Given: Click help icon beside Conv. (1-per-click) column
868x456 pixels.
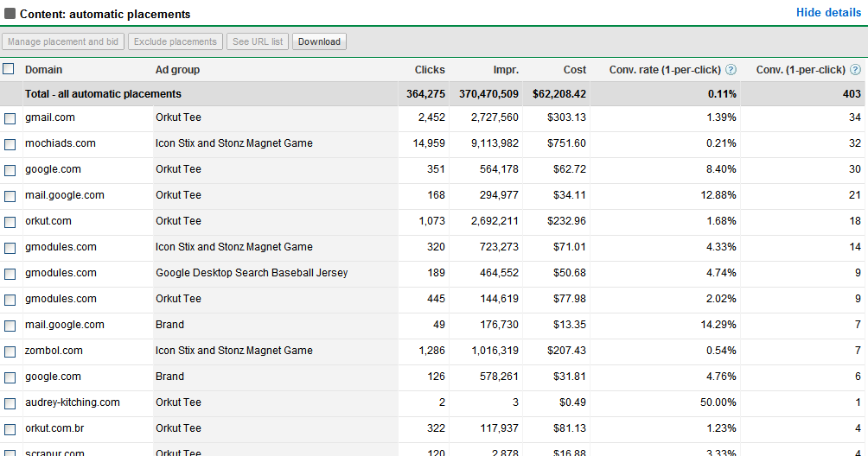Looking at the screenshot, I should pyautogui.click(x=855, y=70).
